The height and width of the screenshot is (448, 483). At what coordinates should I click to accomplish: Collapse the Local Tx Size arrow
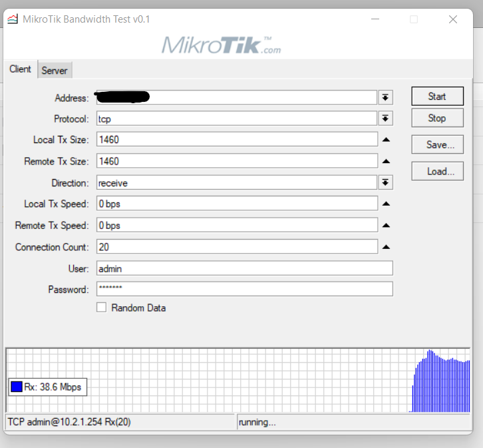[386, 140]
